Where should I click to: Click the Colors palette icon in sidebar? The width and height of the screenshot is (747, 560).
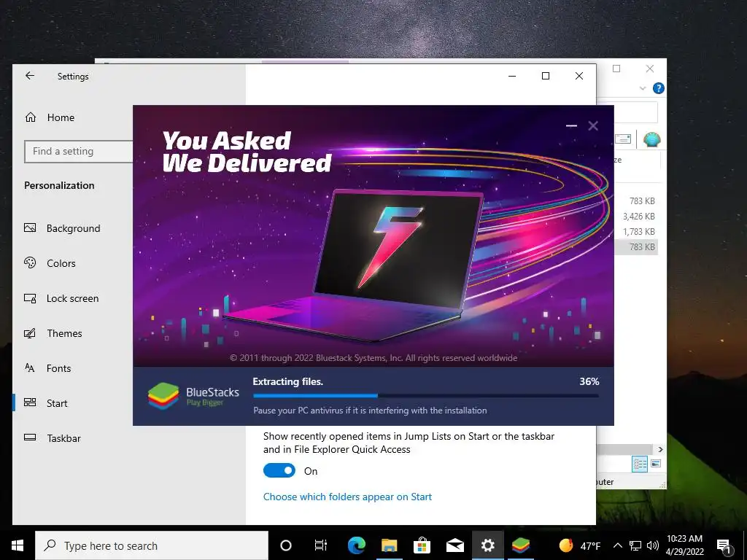[x=30, y=262]
